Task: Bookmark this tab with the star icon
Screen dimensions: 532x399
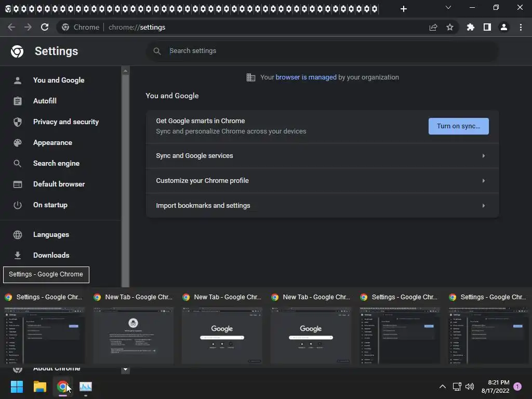Action: pyautogui.click(x=450, y=27)
